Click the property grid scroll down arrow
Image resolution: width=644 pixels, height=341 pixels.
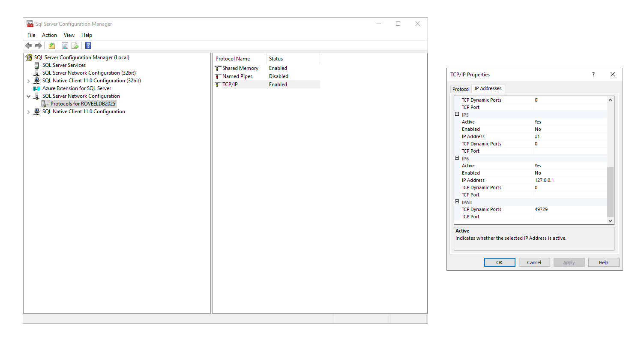click(611, 220)
